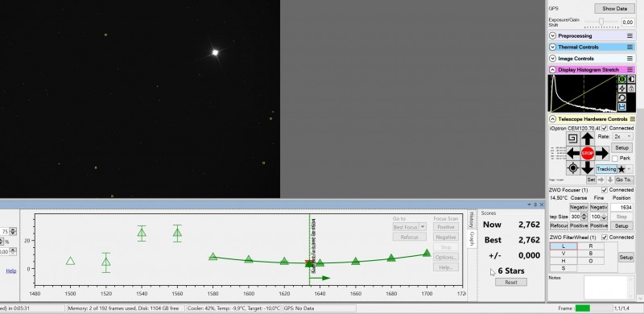Viewport: 644px width, 314px height.
Task: Reset the histogram stretch with circular arrow
Action: pos(621,97)
